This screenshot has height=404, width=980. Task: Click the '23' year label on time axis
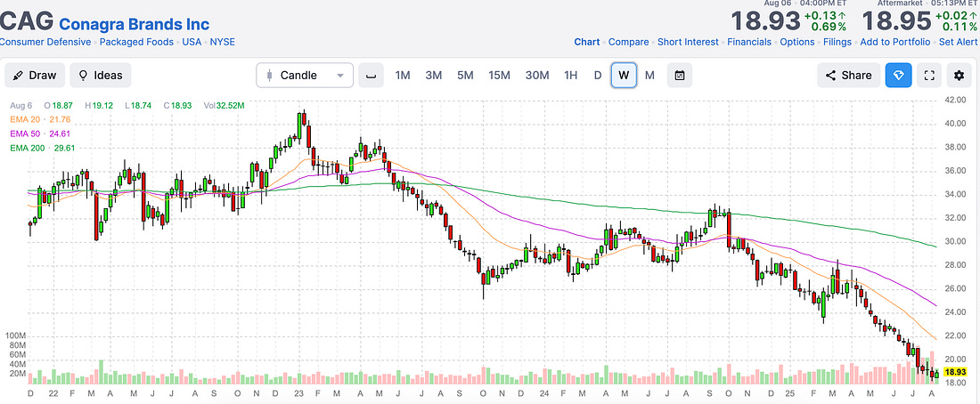click(x=298, y=392)
